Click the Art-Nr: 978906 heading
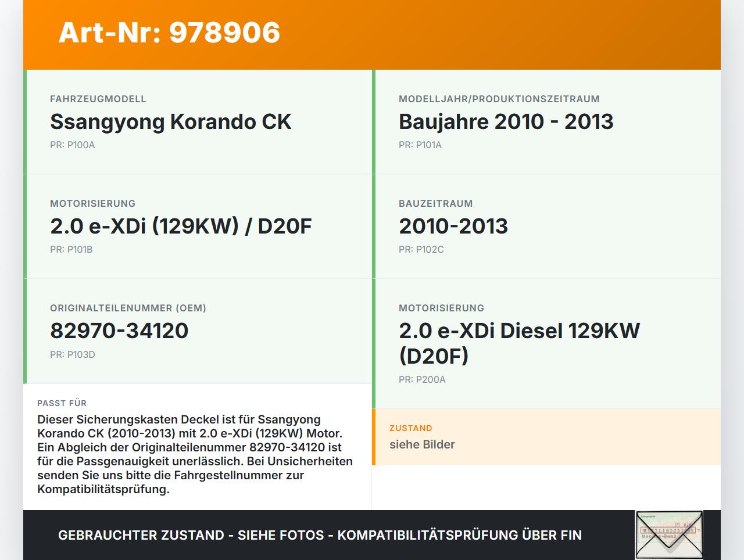 169,33
